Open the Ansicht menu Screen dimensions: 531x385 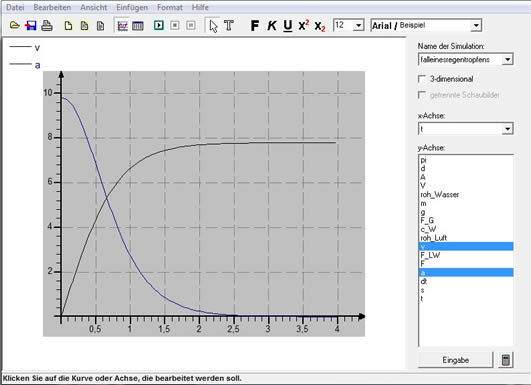(x=93, y=7)
